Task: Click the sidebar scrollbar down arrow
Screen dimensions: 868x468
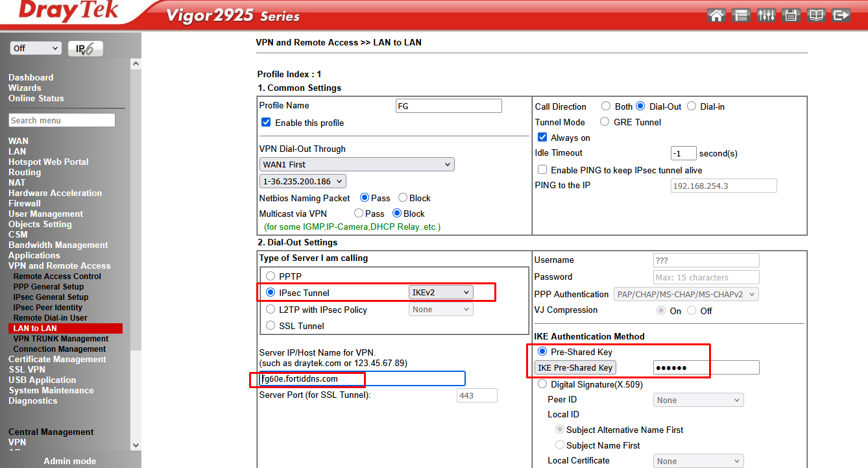Action: 136,445
